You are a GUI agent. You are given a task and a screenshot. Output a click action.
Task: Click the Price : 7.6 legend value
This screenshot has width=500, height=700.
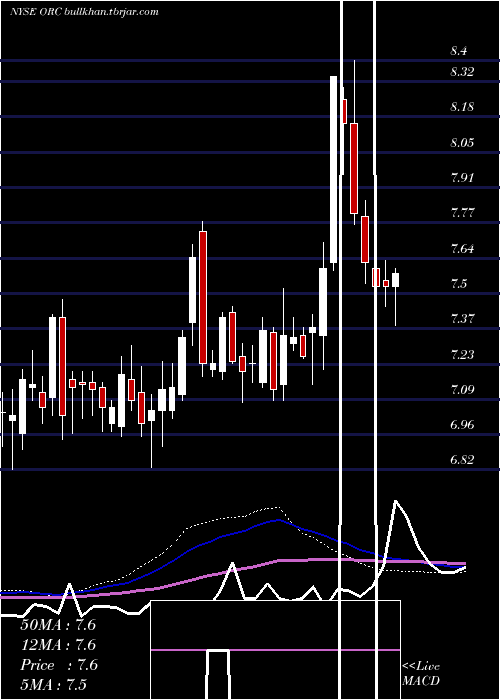58,665
